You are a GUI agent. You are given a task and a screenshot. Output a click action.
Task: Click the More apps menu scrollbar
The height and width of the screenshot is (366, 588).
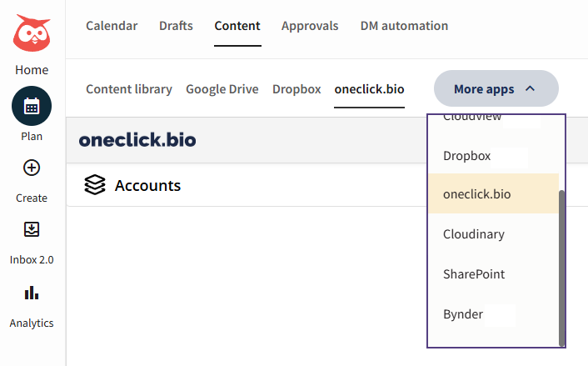pos(561,268)
